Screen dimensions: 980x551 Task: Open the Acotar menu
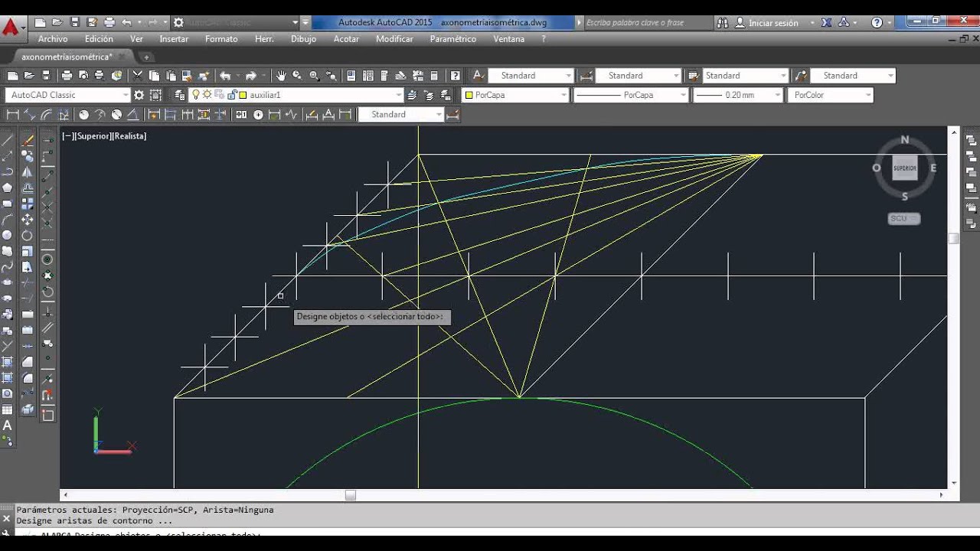(x=346, y=39)
